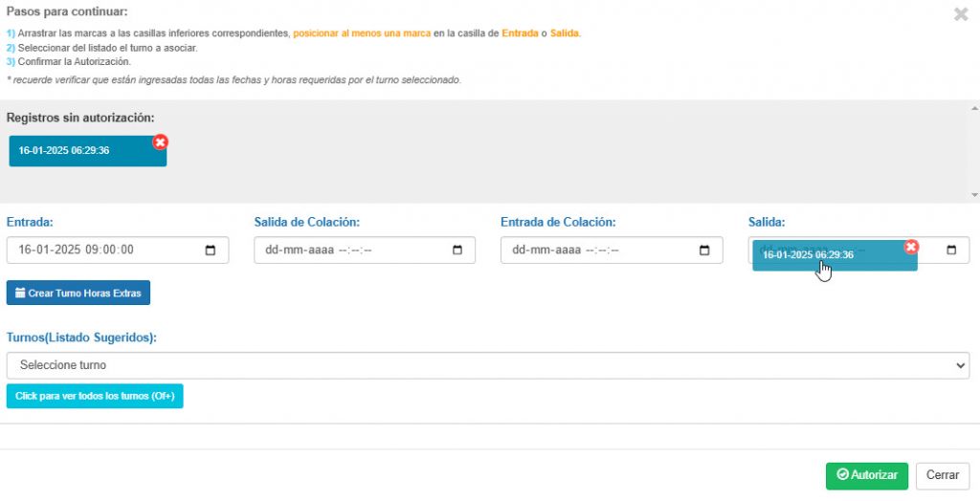The image size is (980, 501).
Task: Select the blue 16-01-2025 06:29:36 record chip
Action: [87, 150]
